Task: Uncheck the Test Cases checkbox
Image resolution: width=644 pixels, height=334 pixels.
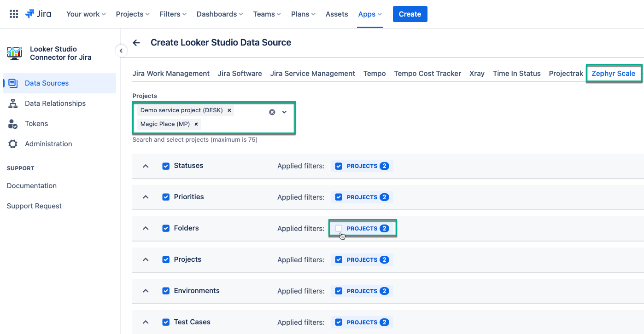Action: point(166,322)
